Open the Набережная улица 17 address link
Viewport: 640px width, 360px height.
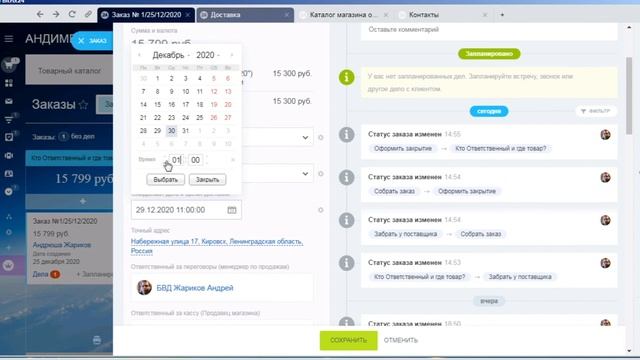[217, 246]
